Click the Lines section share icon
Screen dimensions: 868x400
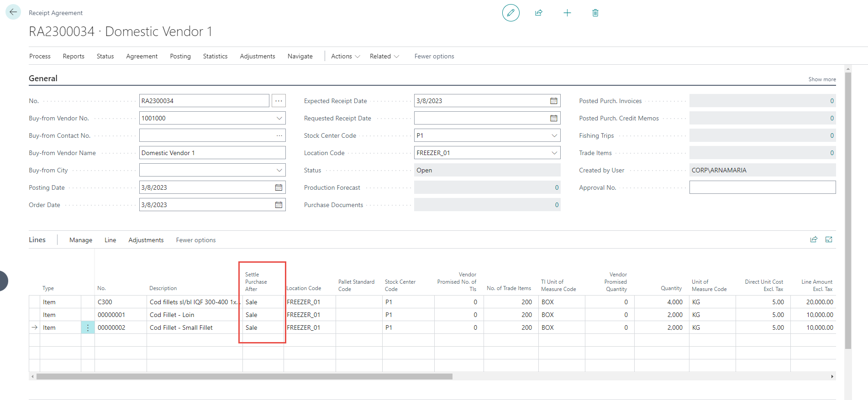click(x=814, y=239)
